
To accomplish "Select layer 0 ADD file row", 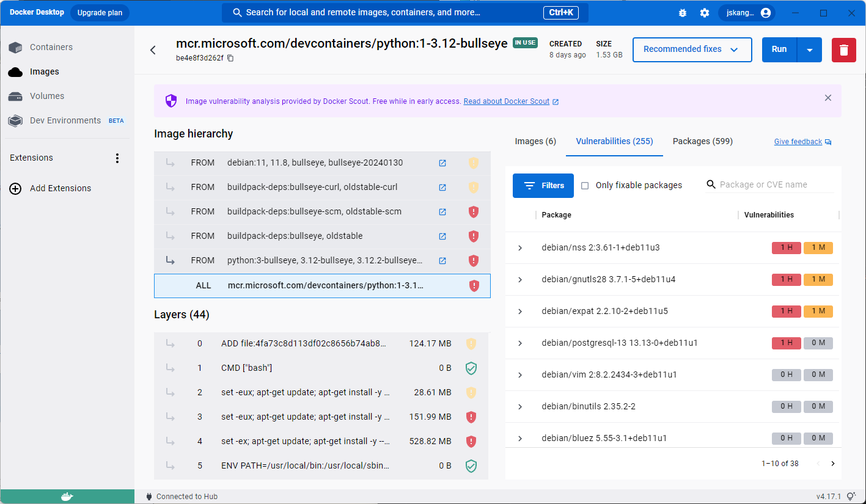I will click(x=321, y=344).
